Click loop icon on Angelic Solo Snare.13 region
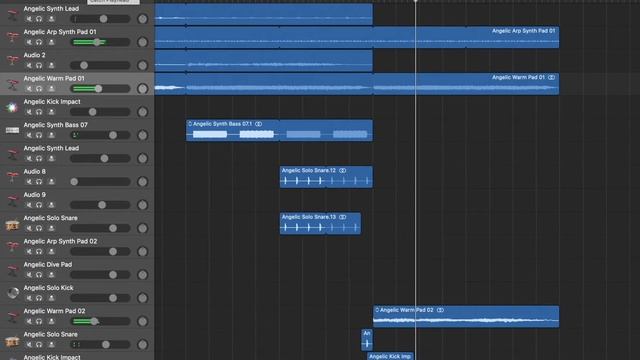Image resolution: width=640 pixels, height=360 pixels. click(342, 217)
